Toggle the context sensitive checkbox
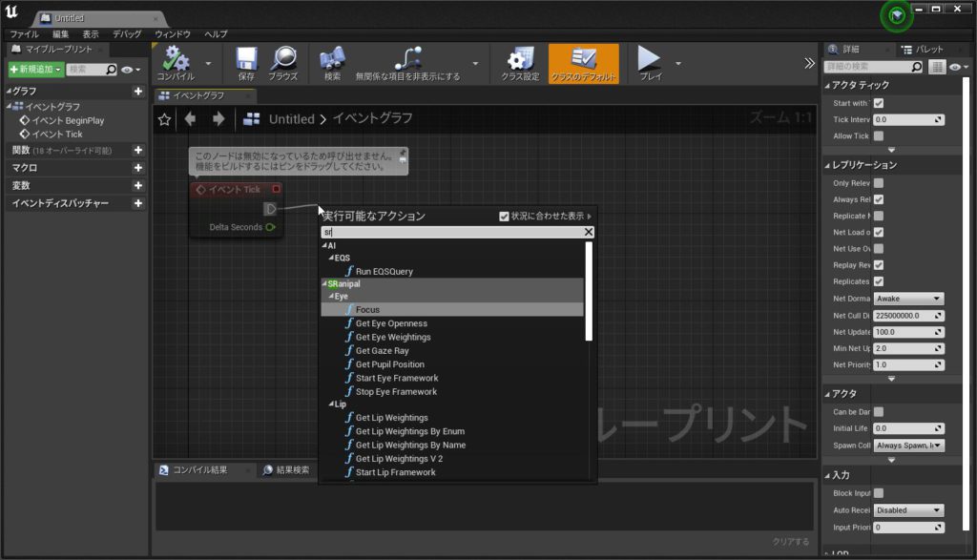Image resolution: width=977 pixels, height=560 pixels. (x=504, y=217)
